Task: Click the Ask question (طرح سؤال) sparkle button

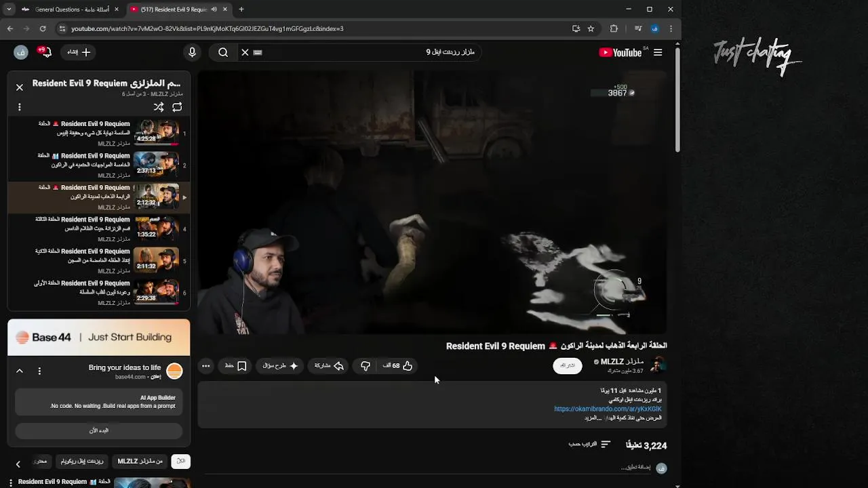Action: pos(280,366)
